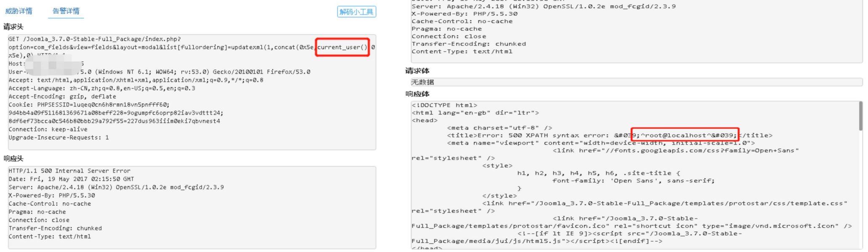Click the meta name="viewport" line
The height and width of the screenshot is (252, 868).
point(601,143)
